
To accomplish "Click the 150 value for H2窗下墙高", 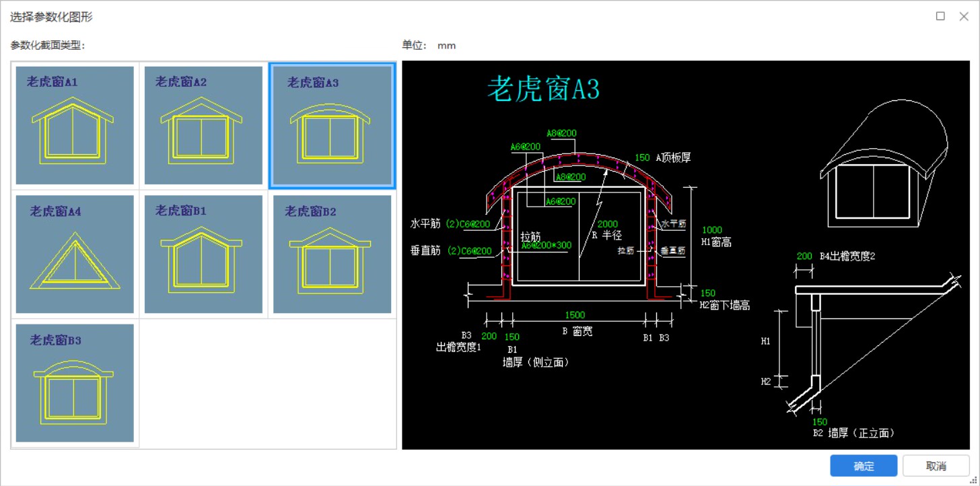I will tap(708, 293).
